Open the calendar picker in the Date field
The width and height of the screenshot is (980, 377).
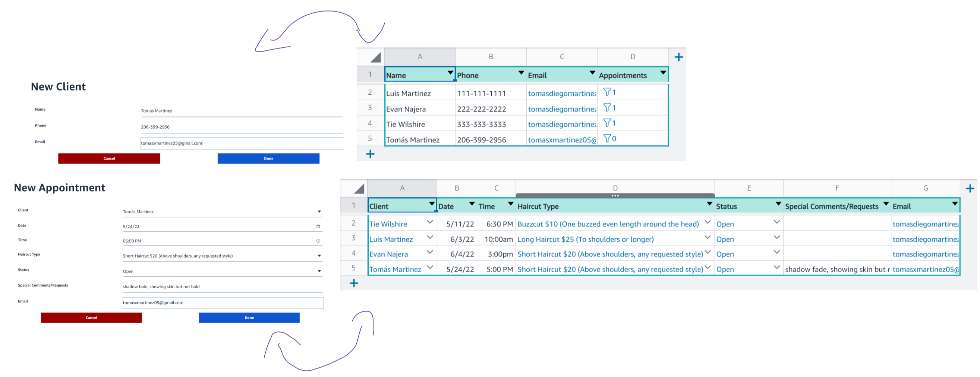pos(318,226)
